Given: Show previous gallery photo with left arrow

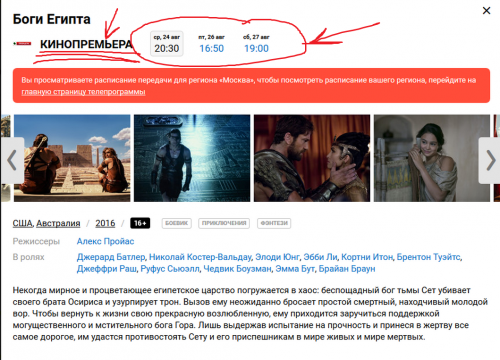Looking at the screenshot, I should (12, 160).
